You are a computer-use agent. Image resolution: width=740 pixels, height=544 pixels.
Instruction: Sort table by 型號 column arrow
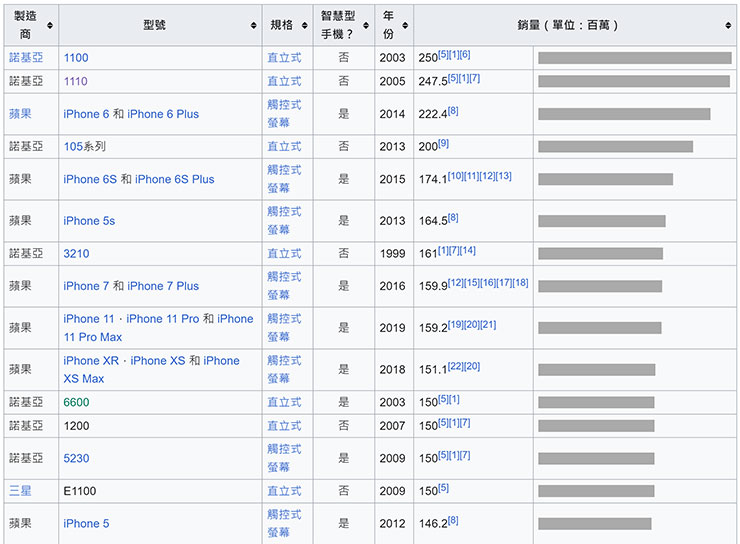(253, 24)
